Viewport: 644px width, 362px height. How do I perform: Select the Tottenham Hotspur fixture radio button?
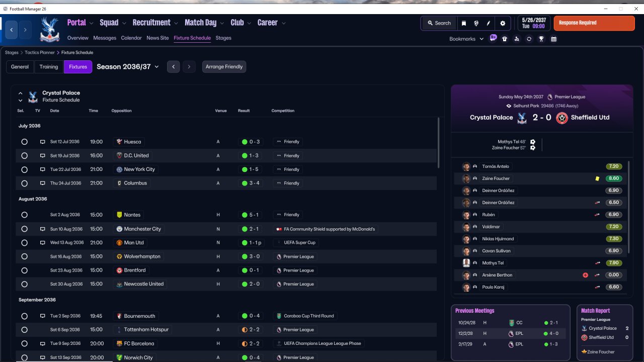24,330
